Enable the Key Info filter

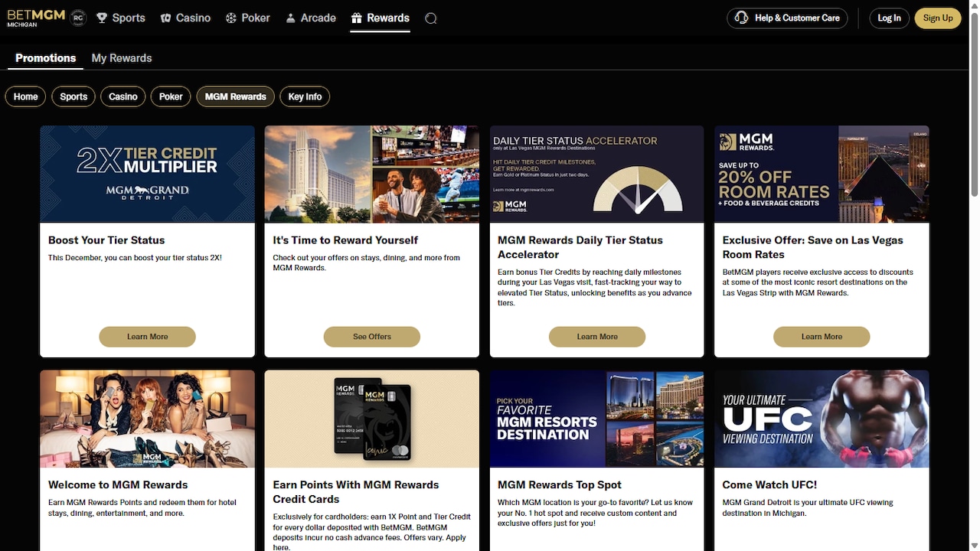305,96
